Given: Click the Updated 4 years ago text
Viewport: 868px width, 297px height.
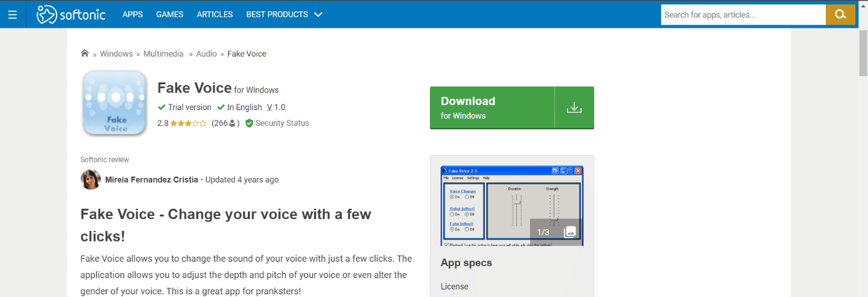Looking at the screenshot, I should tap(242, 179).
